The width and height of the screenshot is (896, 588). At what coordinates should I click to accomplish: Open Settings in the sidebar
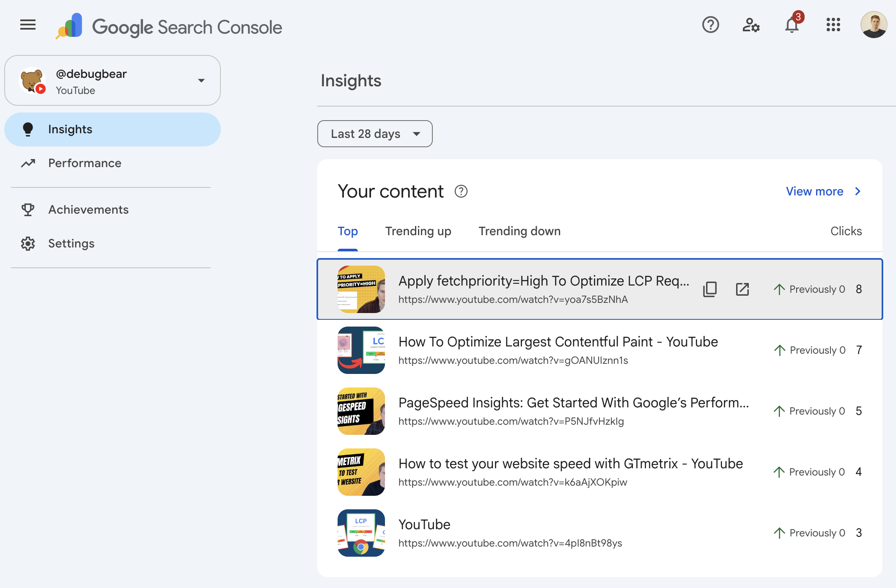(x=113, y=244)
